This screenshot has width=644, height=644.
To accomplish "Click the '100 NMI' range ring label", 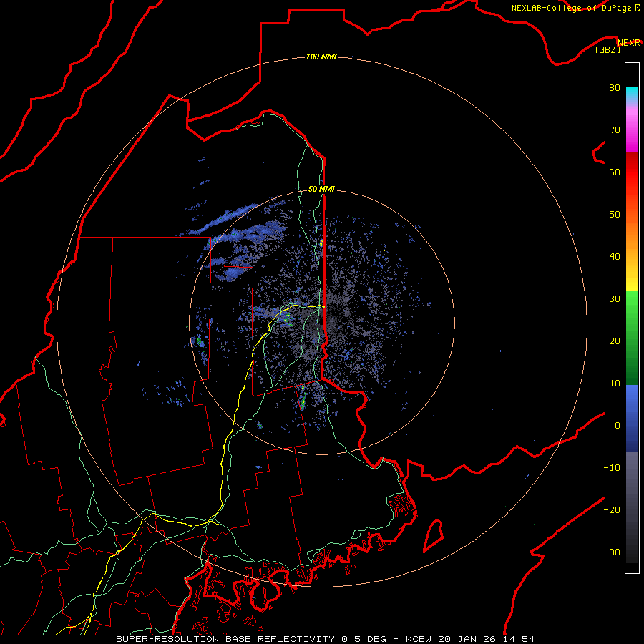I will [321, 57].
